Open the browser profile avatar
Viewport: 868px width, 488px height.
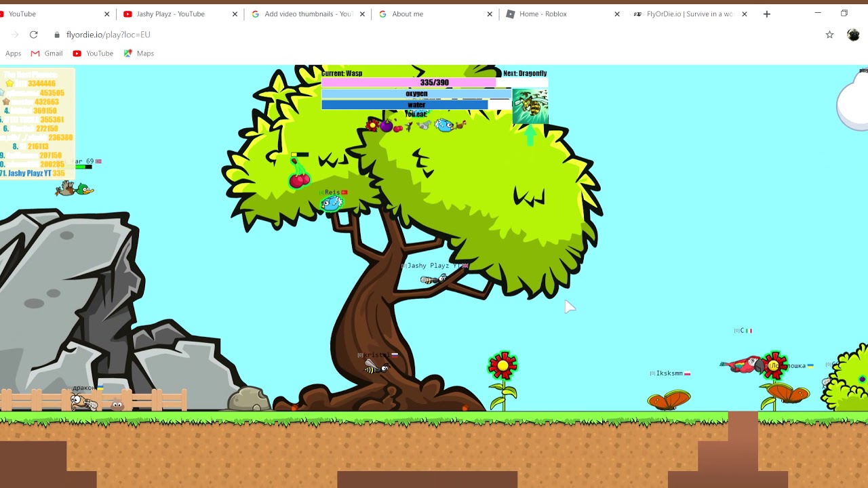[854, 35]
